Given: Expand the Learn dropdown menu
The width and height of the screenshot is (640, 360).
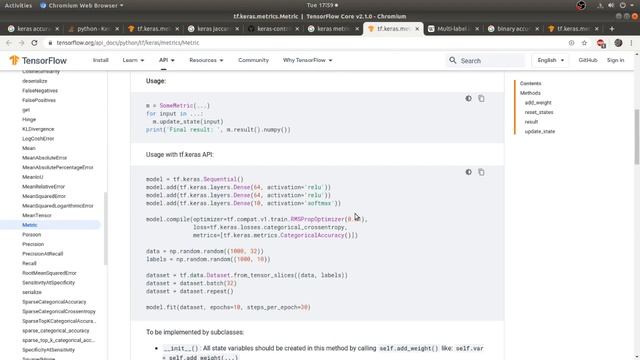Looking at the screenshot, I should pos(133,60).
